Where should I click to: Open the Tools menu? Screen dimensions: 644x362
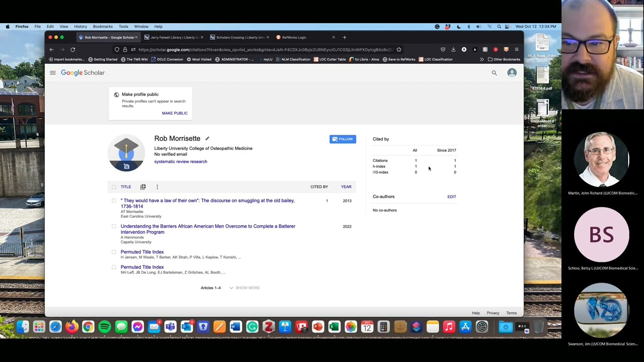coord(123,26)
